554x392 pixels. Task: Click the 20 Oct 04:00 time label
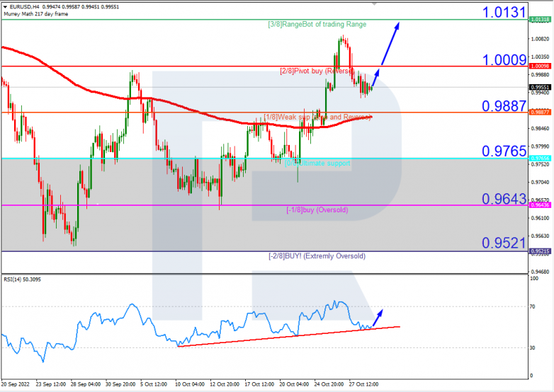click(x=294, y=384)
